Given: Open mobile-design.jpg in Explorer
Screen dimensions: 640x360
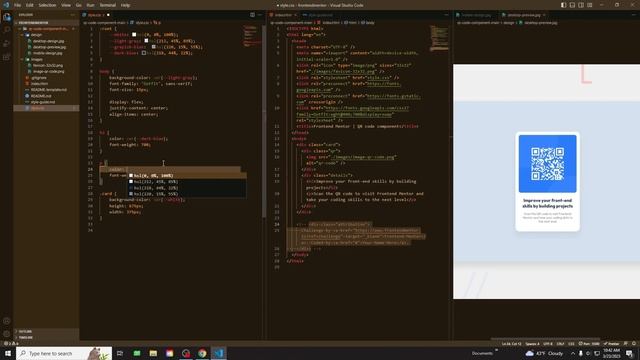Looking at the screenshot, I should pos(47,53).
